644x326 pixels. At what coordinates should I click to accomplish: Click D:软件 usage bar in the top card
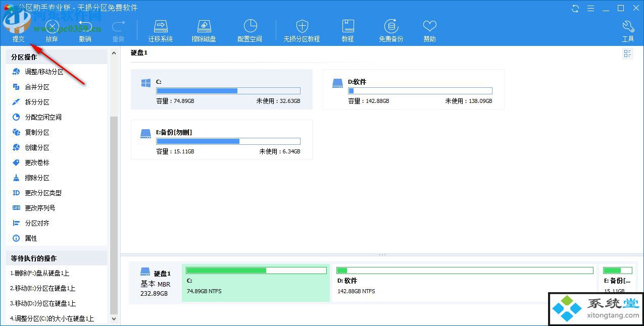(420, 91)
